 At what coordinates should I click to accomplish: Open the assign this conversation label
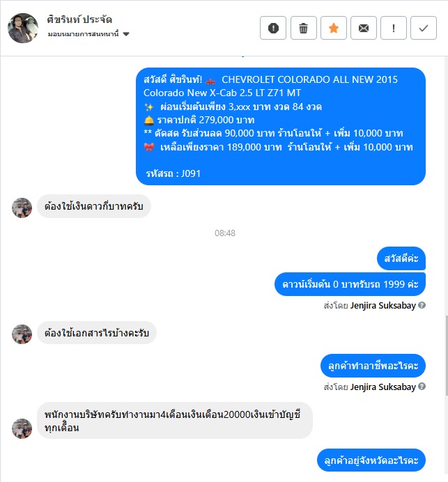(83, 34)
